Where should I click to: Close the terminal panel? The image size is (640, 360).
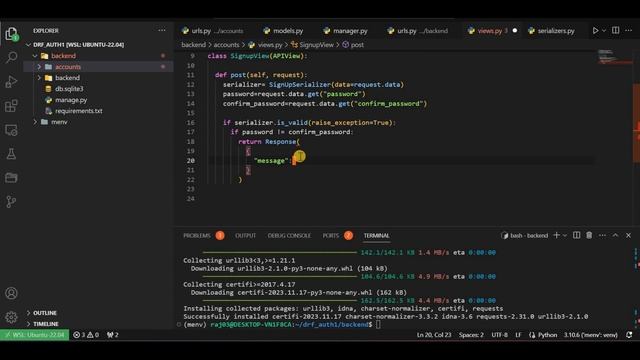click(x=629, y=236)
